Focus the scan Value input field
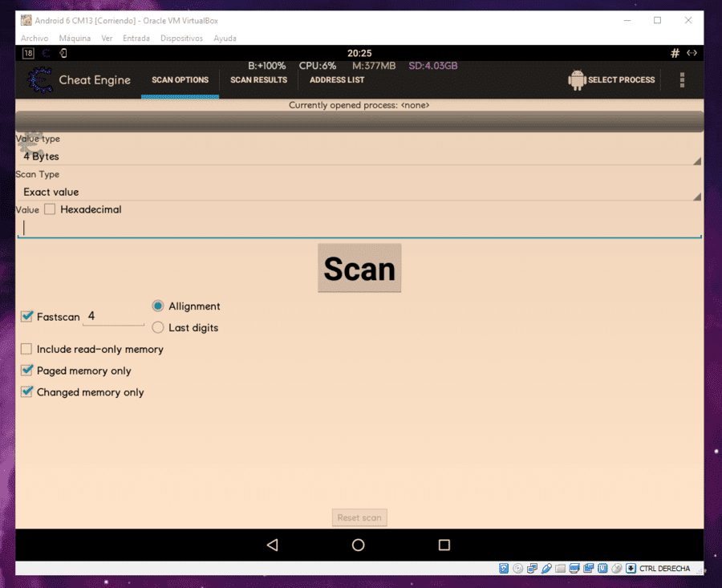Image resolution: width=722 pixels, height=588 pixels. pos(359,228)
